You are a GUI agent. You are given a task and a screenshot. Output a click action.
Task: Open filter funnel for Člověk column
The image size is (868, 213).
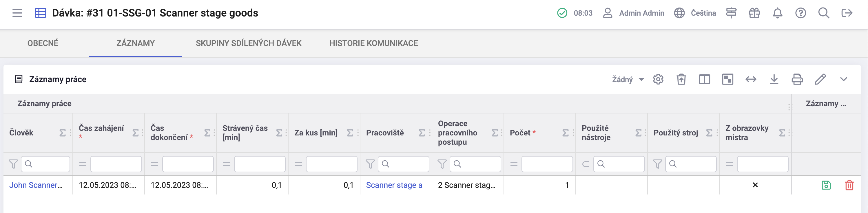click(13, 164)
